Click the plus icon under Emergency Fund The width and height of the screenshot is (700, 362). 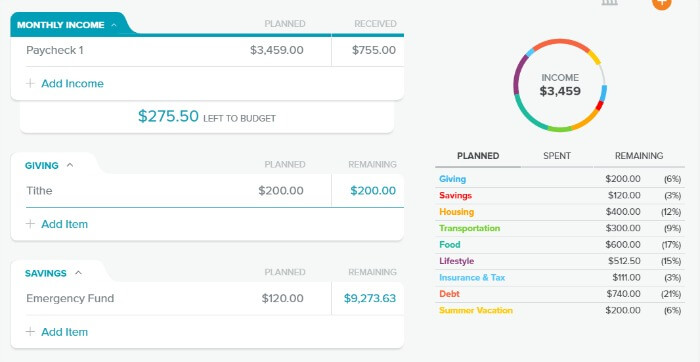[x=30, y=332]
